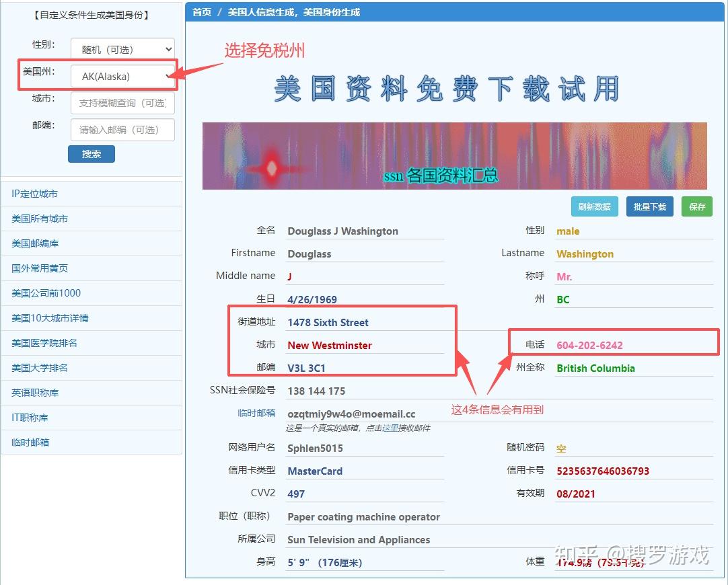The height and width of the screenshot is (585, 728).
Task: Click the 搜索 search button
Action: (92, 154)
